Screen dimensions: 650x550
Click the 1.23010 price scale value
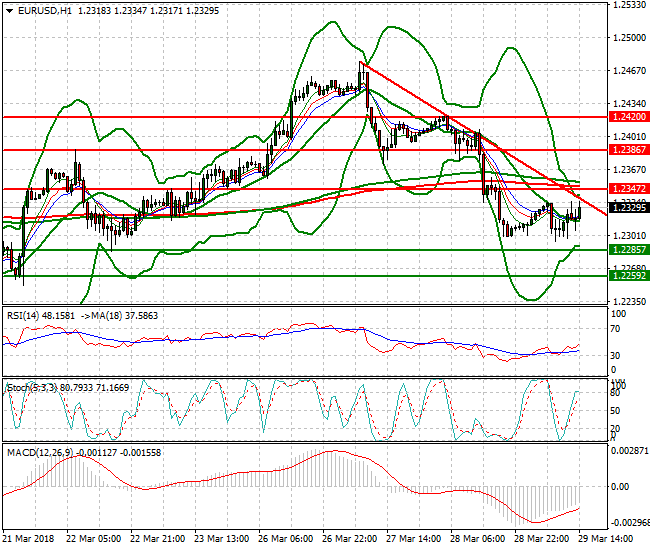tap(629, 236)
